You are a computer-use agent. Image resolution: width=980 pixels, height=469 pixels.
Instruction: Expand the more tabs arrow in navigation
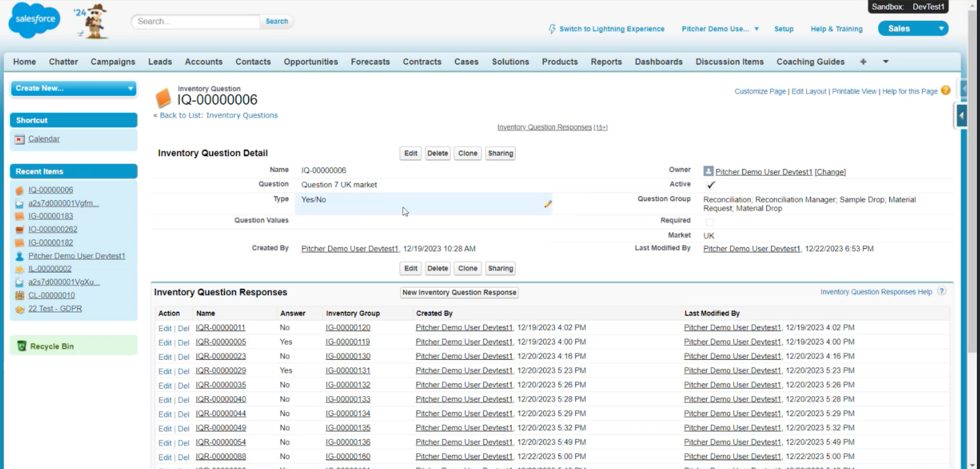[x=885, y=62]
